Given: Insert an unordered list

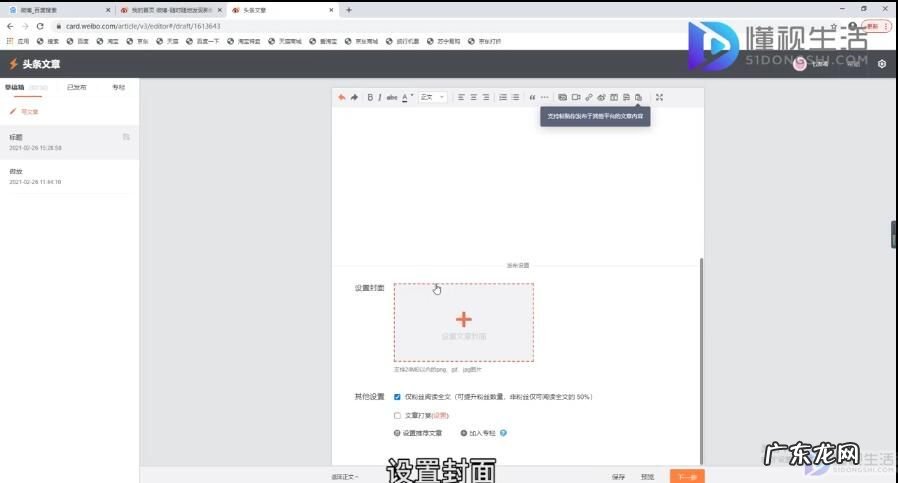Looking at the screenshot, I should coord(515,97).
